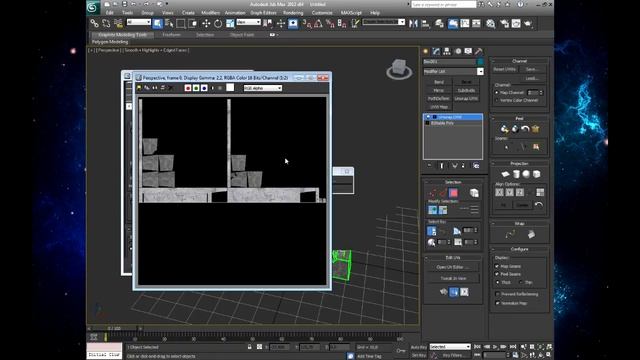Choose the Select and Uniform Scale tool
The height and width of the screenshot is (360, 640).
click(230, 24)
